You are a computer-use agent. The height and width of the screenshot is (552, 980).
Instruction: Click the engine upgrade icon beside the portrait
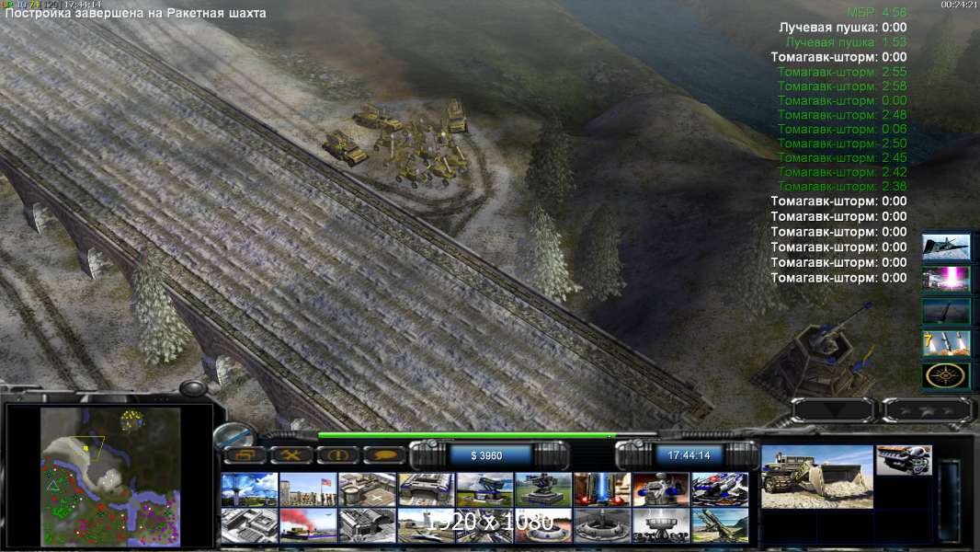pos(904,460)
